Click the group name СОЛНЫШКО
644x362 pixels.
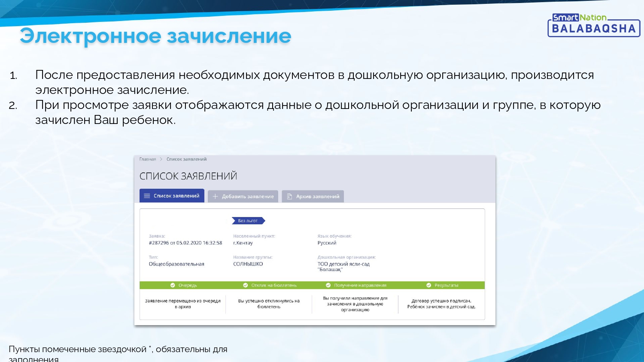tap(248, 264)
